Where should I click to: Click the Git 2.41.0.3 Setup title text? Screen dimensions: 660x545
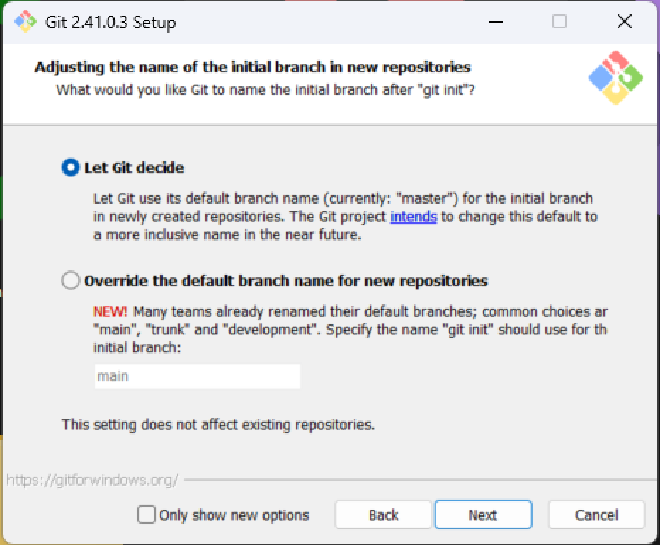(x=111, y=22)
